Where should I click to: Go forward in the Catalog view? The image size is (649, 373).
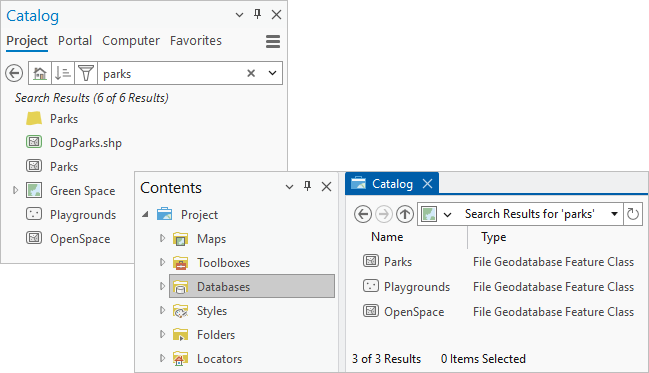(384, 214)
